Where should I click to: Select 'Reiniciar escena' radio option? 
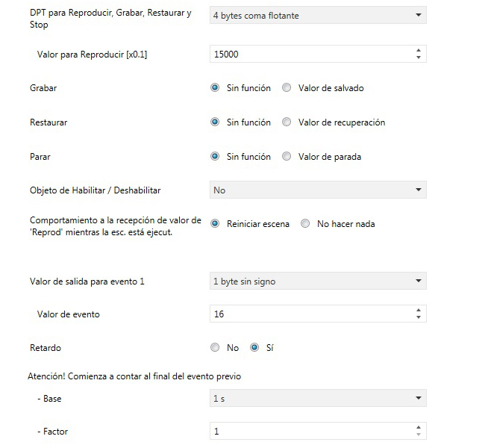tap(216, 224)
